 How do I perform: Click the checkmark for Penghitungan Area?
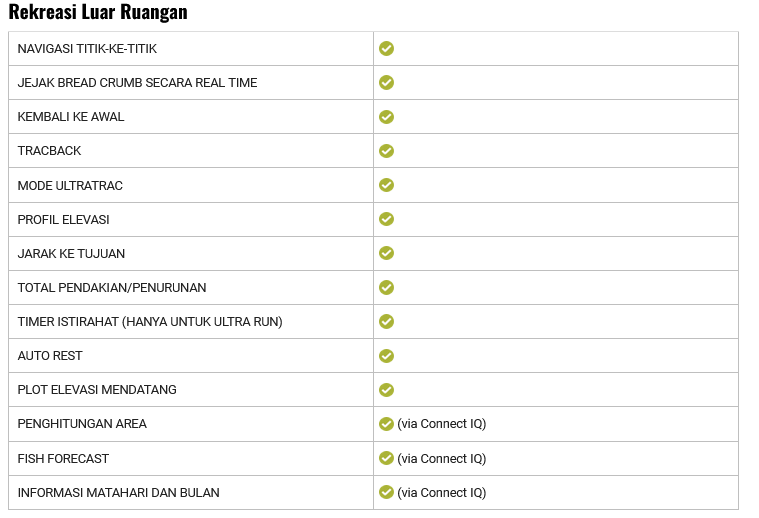click(x=386, y=424)
